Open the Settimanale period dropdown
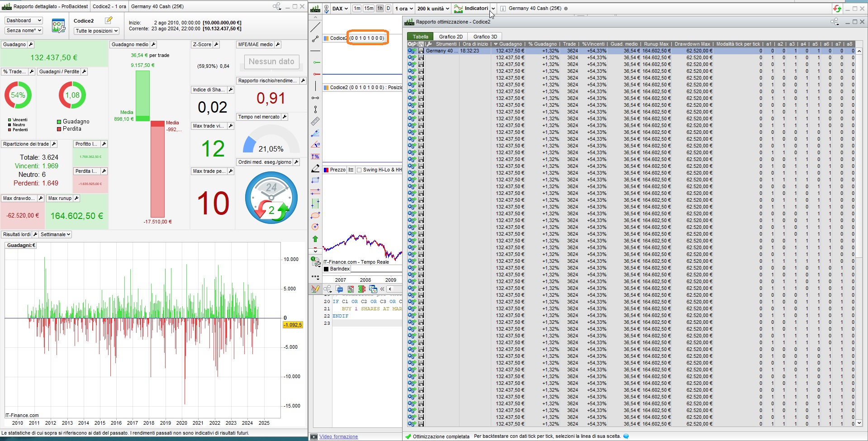This screenshot has width=868, height=441. [56, 234]
